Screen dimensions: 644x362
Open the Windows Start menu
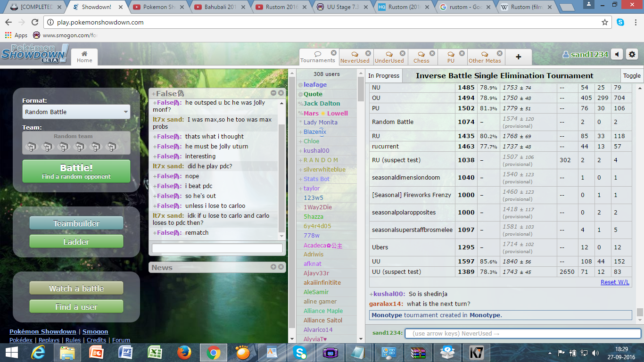(x=12, y=353)
